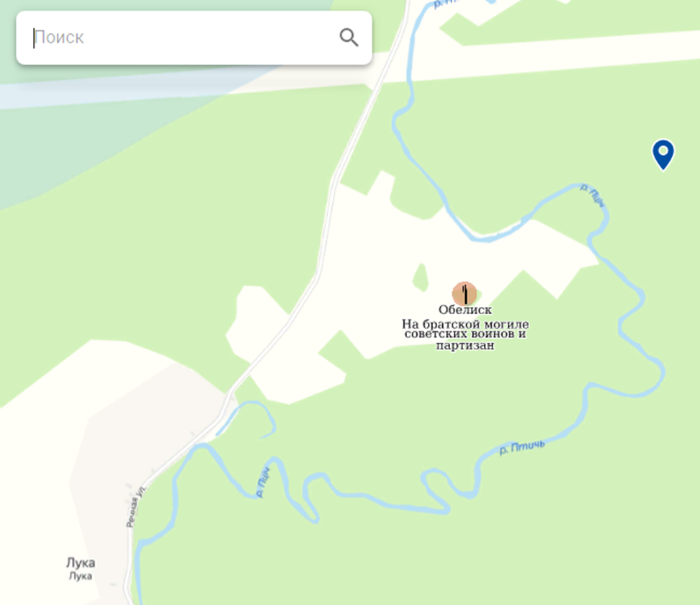Viewport: 700px width, 605px height.
Task: Click the large Лука village label
Action: 81,563
